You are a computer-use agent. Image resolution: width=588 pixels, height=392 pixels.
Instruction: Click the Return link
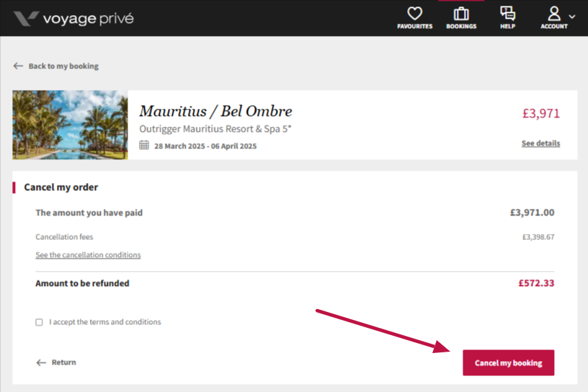click(x=56, y=362)
